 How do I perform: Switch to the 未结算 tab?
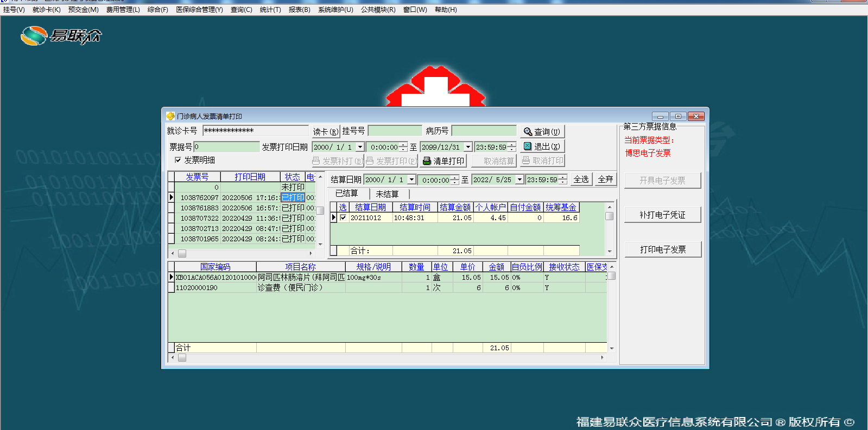(x=387, y=194)
